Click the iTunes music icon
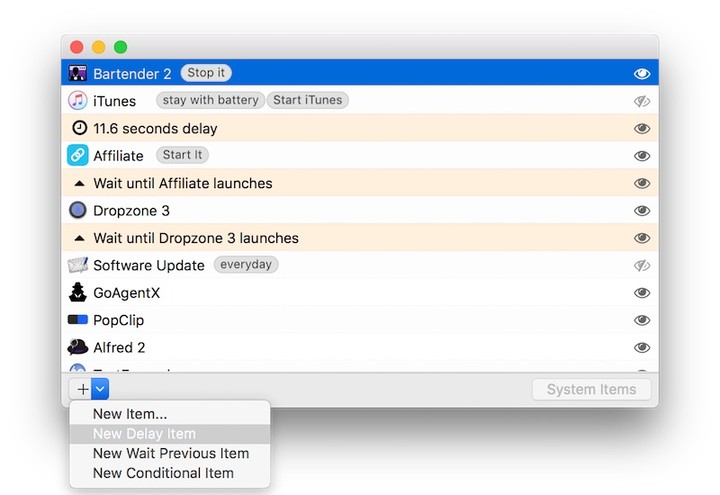Viewport: 720px width, 495px height. click(78, 100)
